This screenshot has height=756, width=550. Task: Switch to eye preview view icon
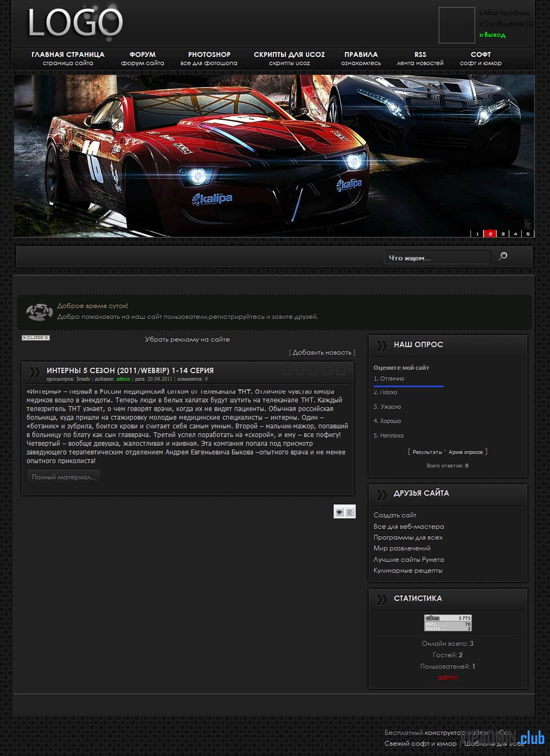339,512
